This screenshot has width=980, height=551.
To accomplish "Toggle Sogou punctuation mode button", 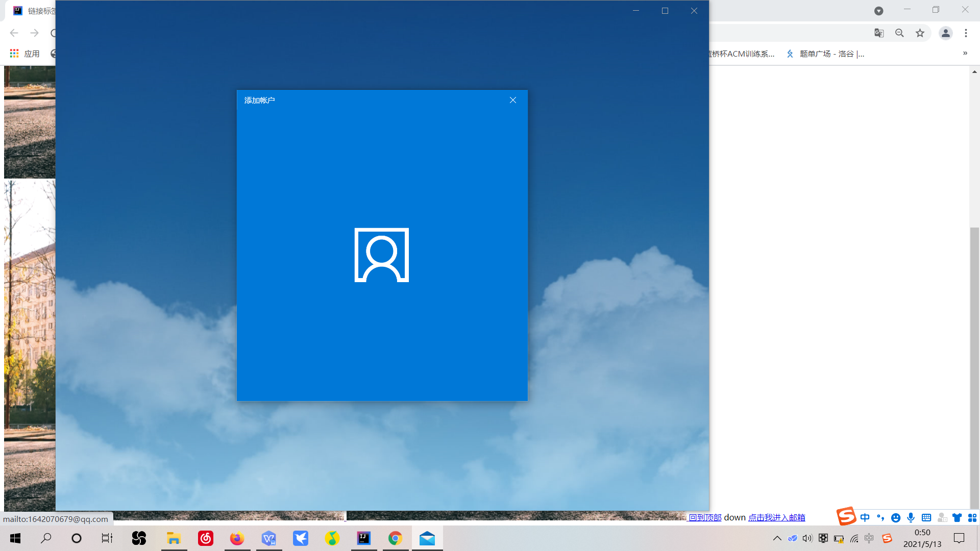I will (880, 518).
